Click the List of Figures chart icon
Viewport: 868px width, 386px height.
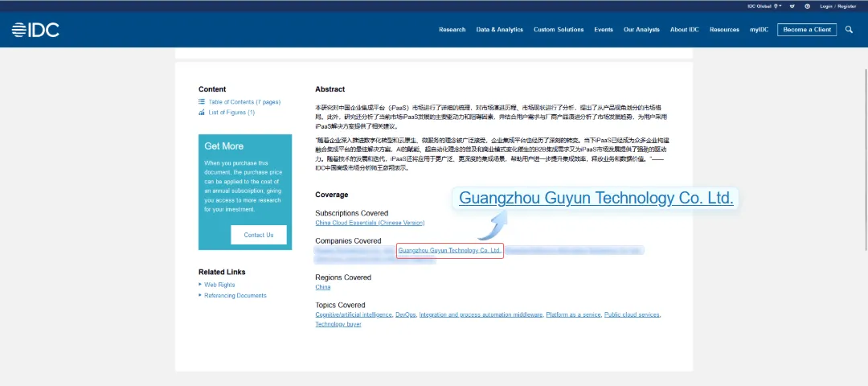click(202, 113)
